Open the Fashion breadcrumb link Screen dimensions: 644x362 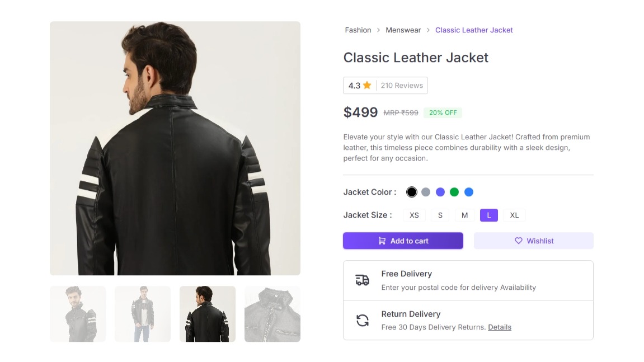358,30
